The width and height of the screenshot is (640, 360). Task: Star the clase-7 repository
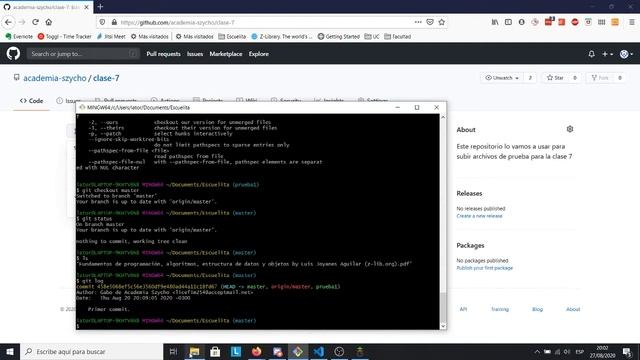point(555,78)
